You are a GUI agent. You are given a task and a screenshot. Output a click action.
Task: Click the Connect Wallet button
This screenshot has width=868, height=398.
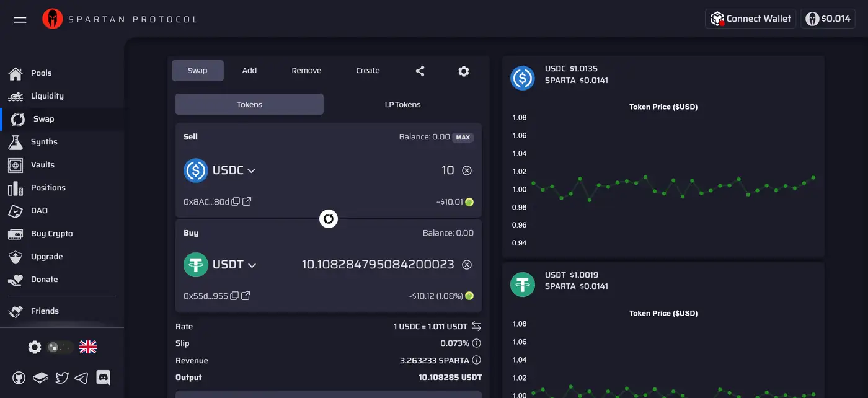pos(750,19)
